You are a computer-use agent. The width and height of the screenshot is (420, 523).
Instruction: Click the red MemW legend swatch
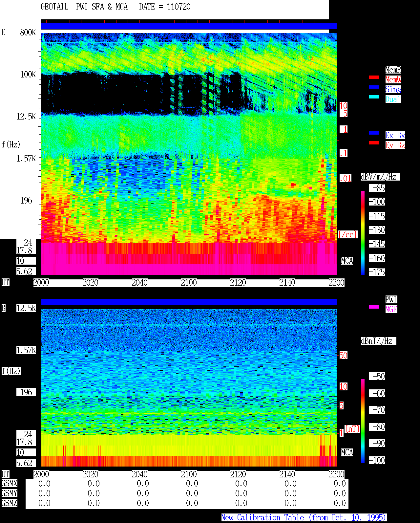[x=374, y=77]
